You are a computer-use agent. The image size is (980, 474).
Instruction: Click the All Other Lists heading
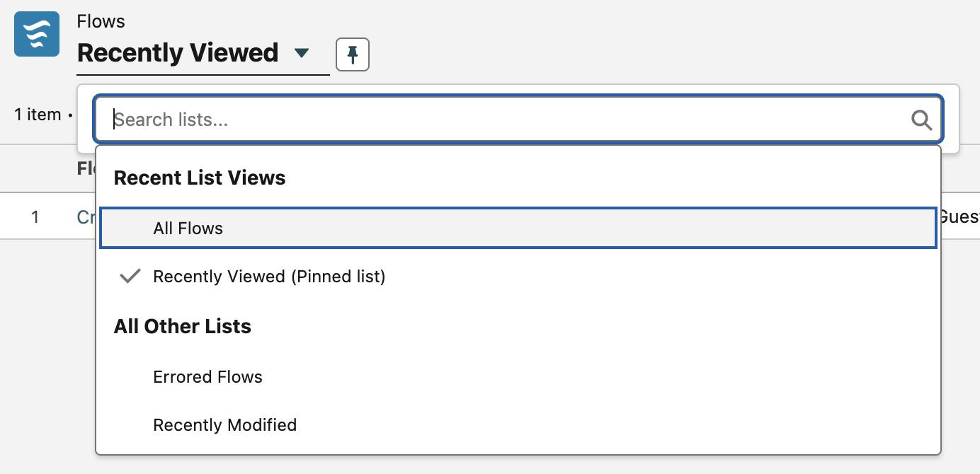click(x=183, y=326)
